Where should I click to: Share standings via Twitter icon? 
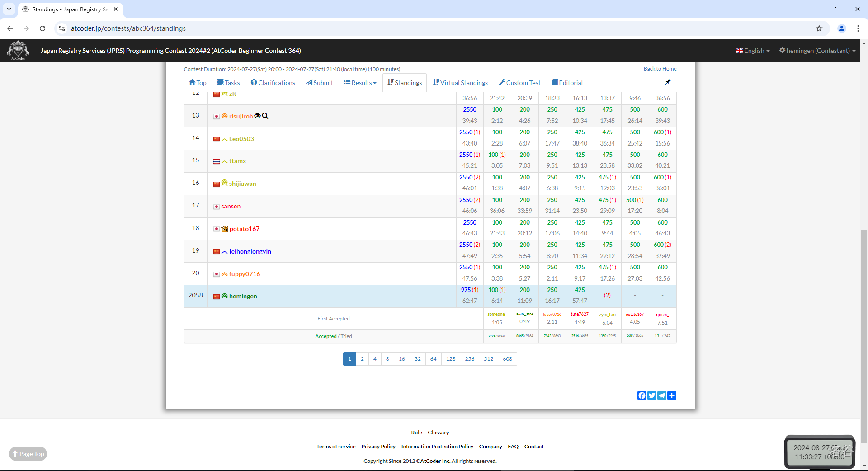point(651,396)
